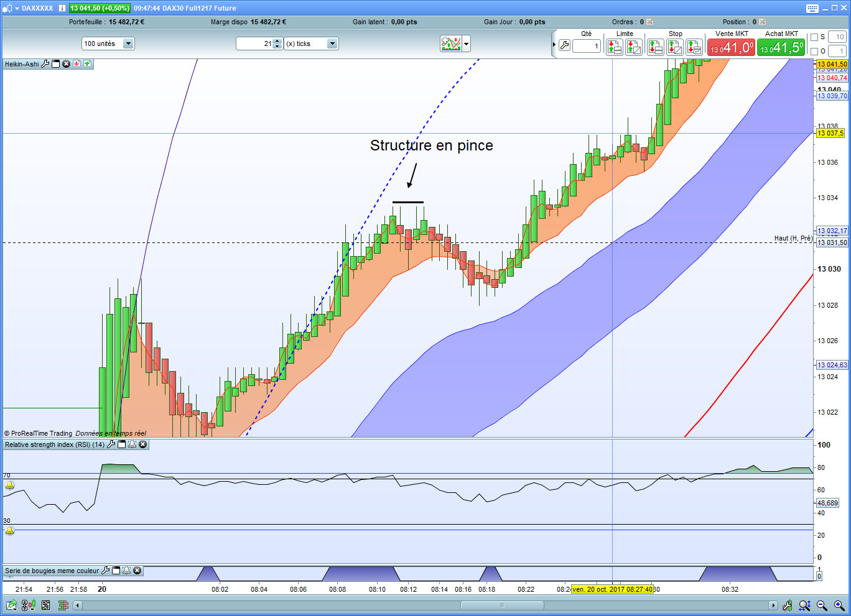Select the 13 024,63 price axis label
Screen dimensions: 851x616
click(x=832, y=365)
